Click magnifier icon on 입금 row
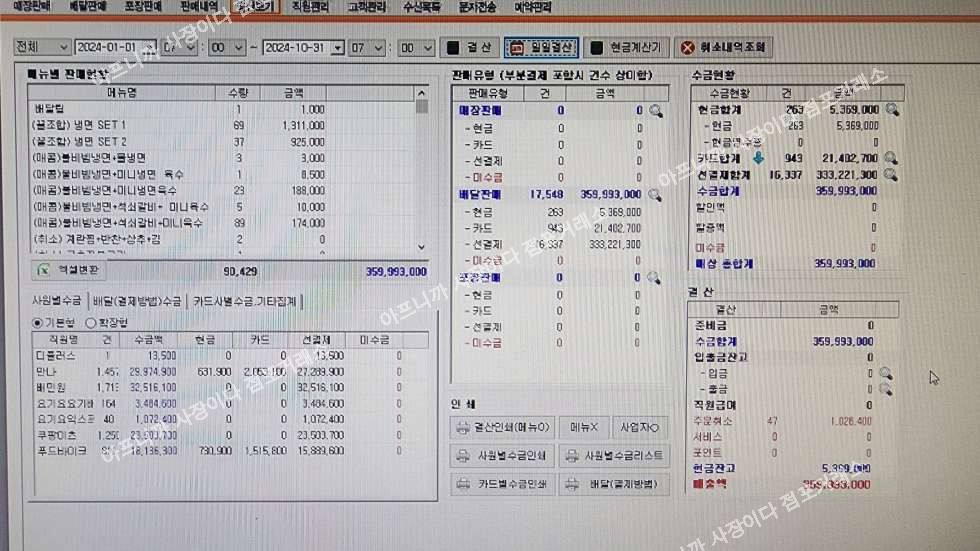980x551 pixels. [885, 373]
